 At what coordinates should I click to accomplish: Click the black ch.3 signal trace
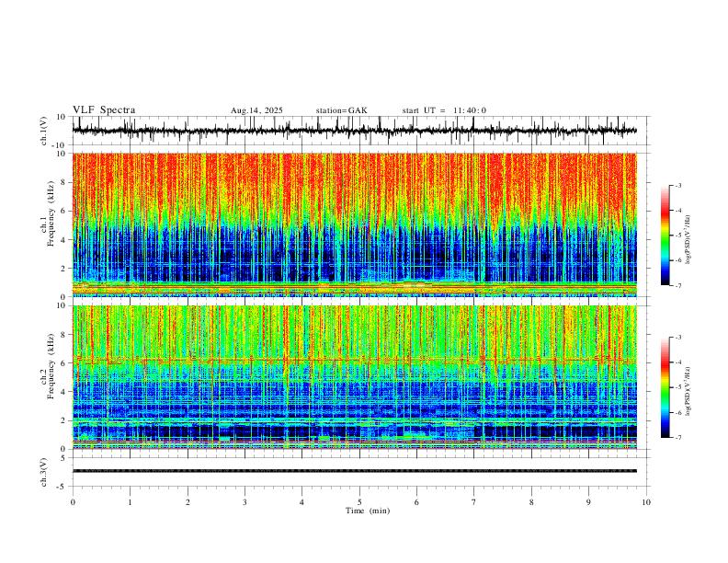[x=354, y=471]
